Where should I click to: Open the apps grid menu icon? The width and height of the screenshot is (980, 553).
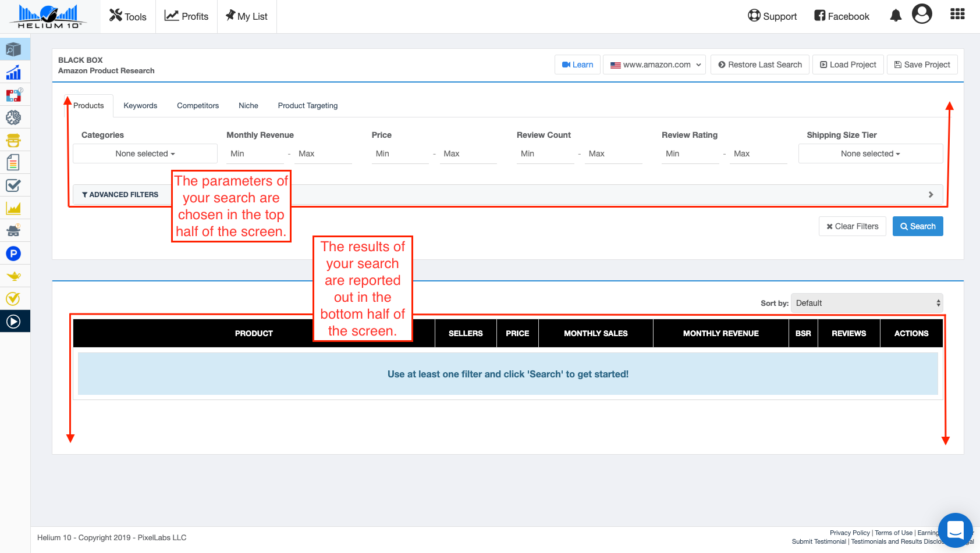coord(957,14)
